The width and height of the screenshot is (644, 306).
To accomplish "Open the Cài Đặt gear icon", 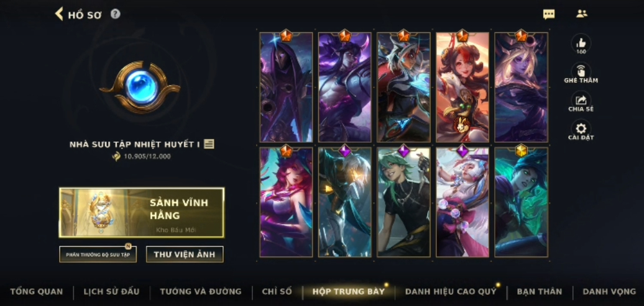I will [x=581, y=129].
